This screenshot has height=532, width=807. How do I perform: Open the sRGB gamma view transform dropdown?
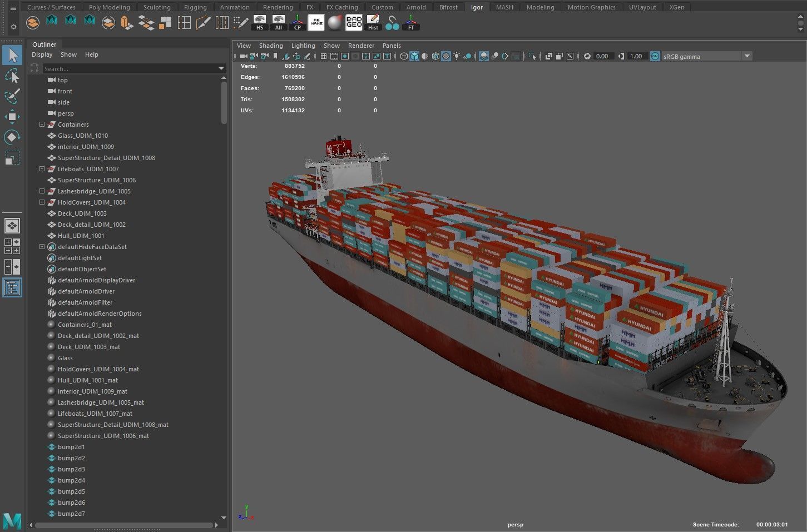[x=747, y=56]
